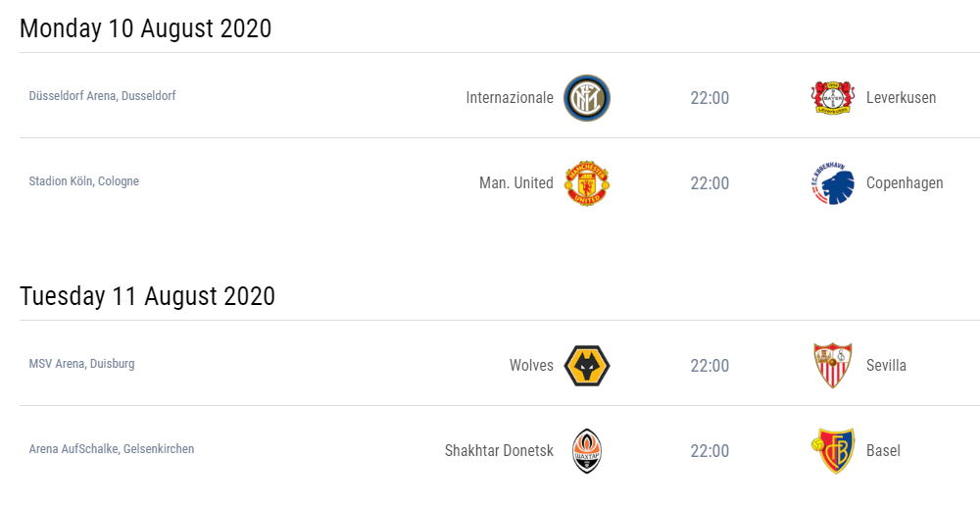This screenshot has width=980, height=509.
Task: Click the FC Basel club crest
Action: coord(833,451)
